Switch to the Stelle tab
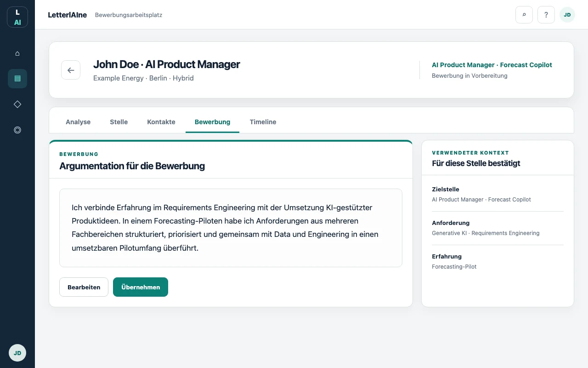This screenshot has width=588, height=368. pyautogui.click(x=119, y=122)
